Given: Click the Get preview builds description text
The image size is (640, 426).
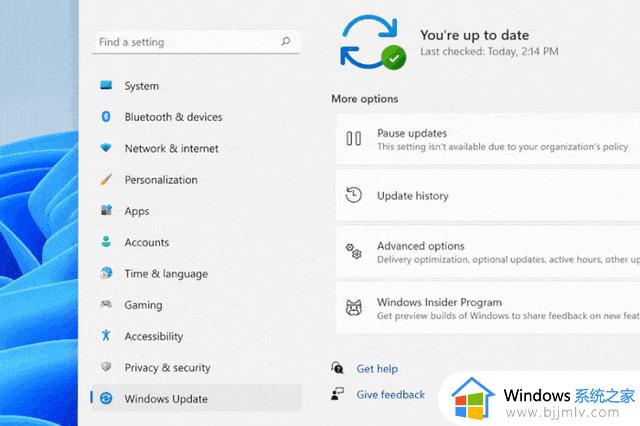Looking at the screenshot, I should coord(508,316).
